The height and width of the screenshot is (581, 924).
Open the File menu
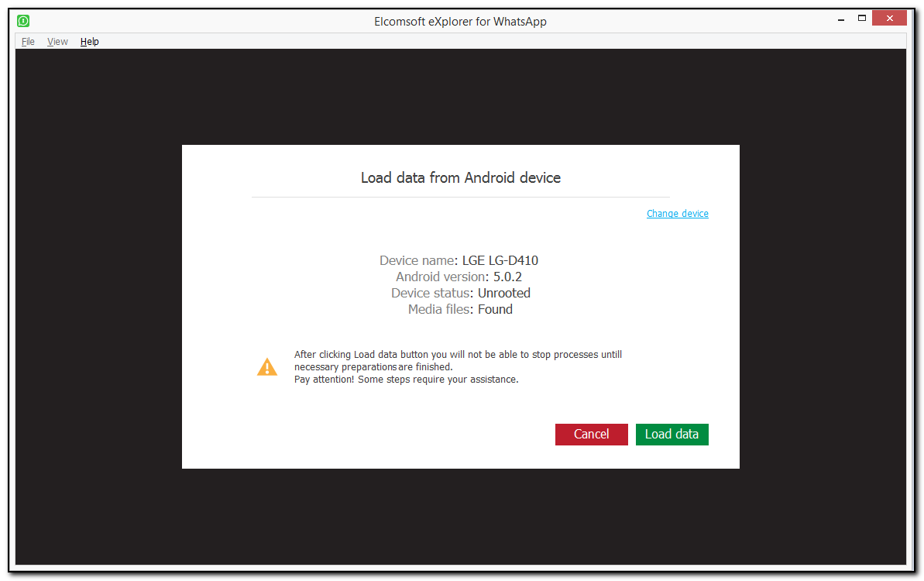coord(27,41)
